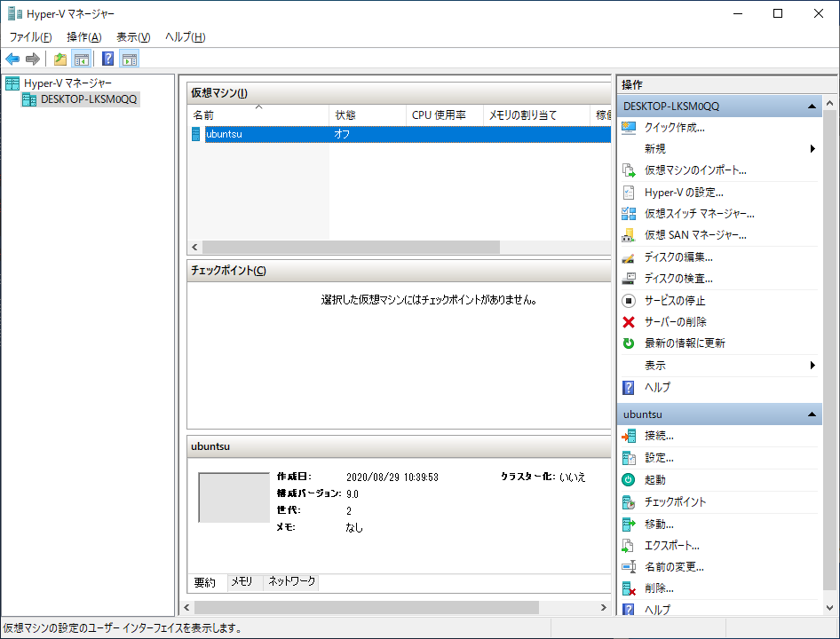Click the ディスクの検査 icon
Viewport: 840px width, 639px height.
tap(629, 279)
